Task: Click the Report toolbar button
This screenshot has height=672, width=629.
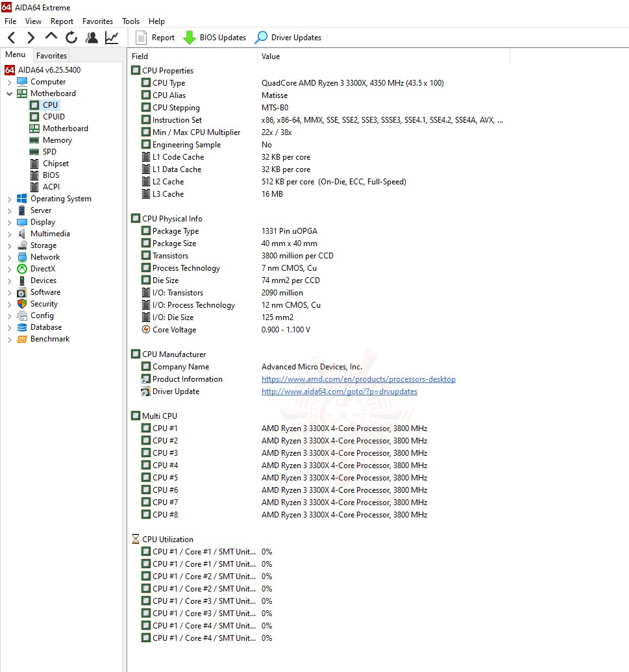Action: [x=155, y=38]
